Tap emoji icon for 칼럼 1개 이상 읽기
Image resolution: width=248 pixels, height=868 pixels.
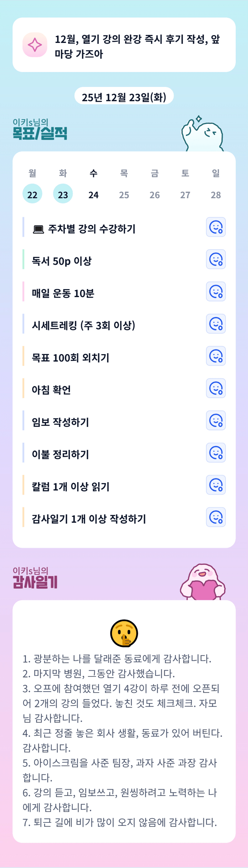pyautogui.click(x=216, y=485)
